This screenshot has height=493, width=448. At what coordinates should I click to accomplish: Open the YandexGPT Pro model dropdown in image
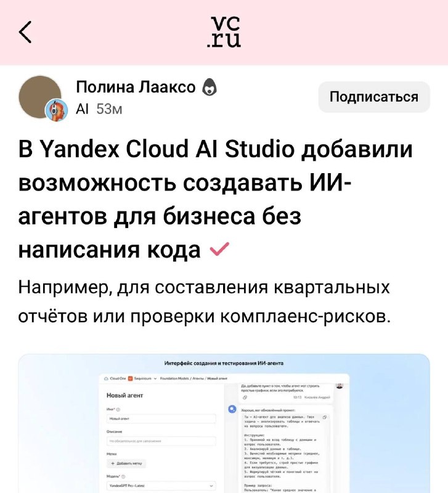[x=161, y=486]
